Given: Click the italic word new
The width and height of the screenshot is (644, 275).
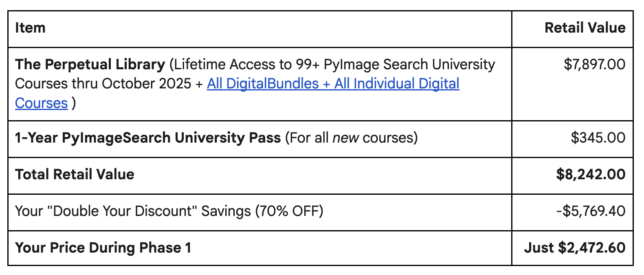Looking at the screenshot, I should (345, 138).
